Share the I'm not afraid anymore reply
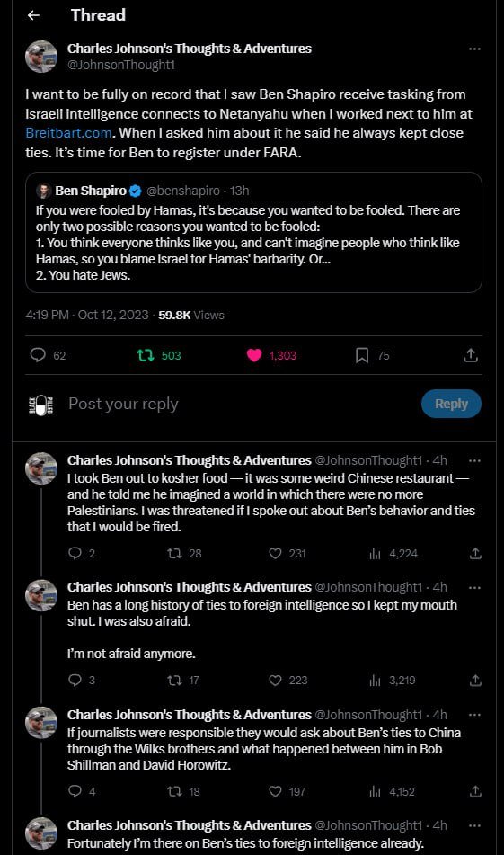This screenshot has width=504, height=855. point(475,680)
